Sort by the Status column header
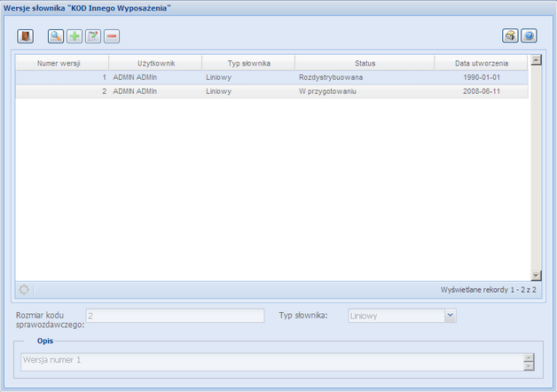Screen dimensions: 557x392 [365, 63]
